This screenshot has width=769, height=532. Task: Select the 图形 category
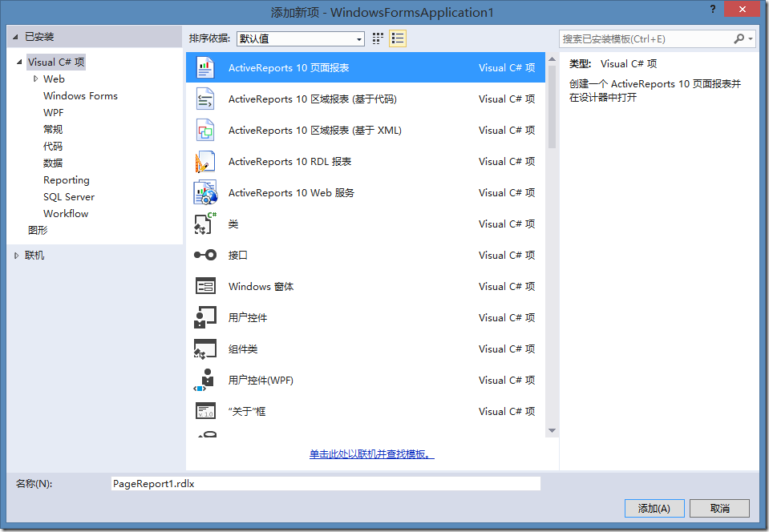coord(38,230)
